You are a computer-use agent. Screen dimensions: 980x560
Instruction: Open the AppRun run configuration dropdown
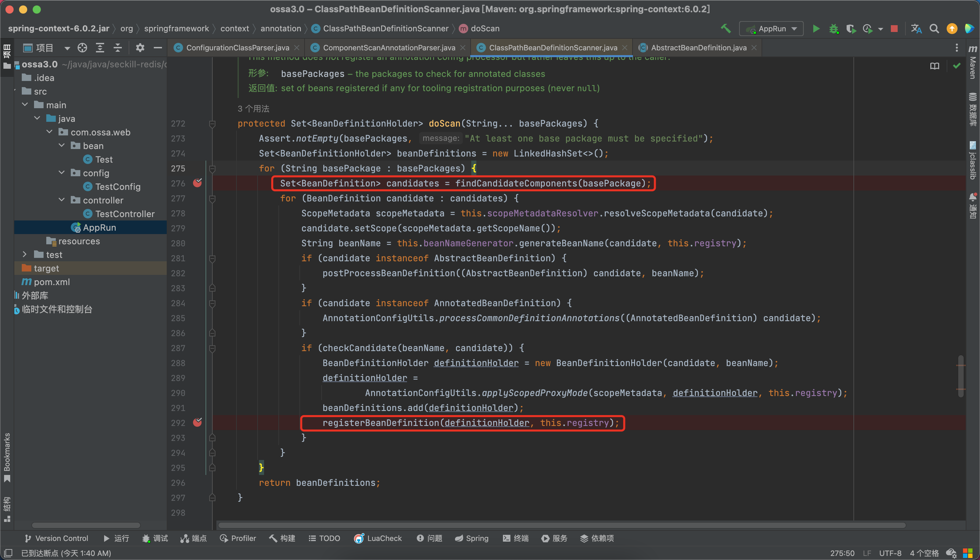(771, 29)
